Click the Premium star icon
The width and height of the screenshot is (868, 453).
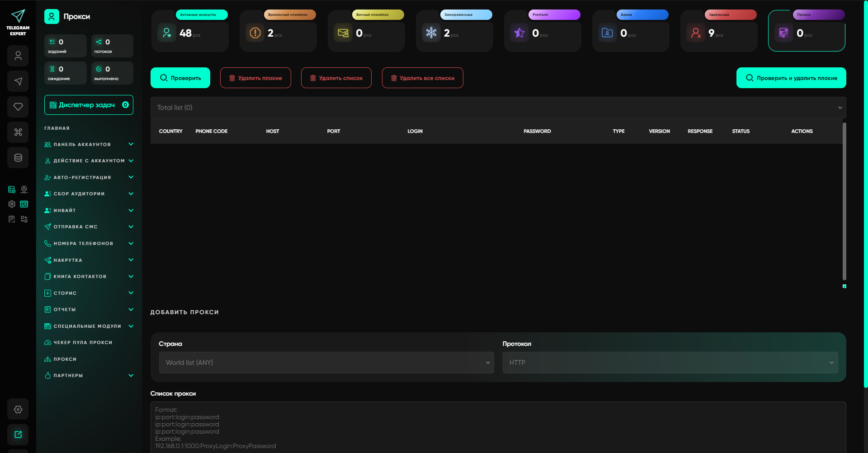click(519, 33)
